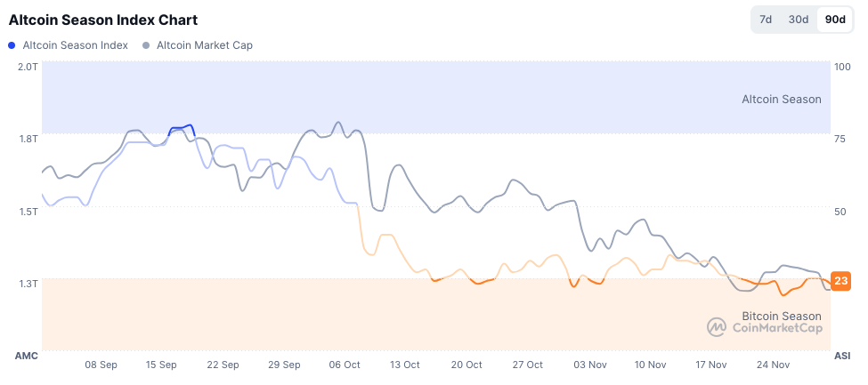Click the orange 23 index value badge
The image size is (868, 385).
coord(840,281)
